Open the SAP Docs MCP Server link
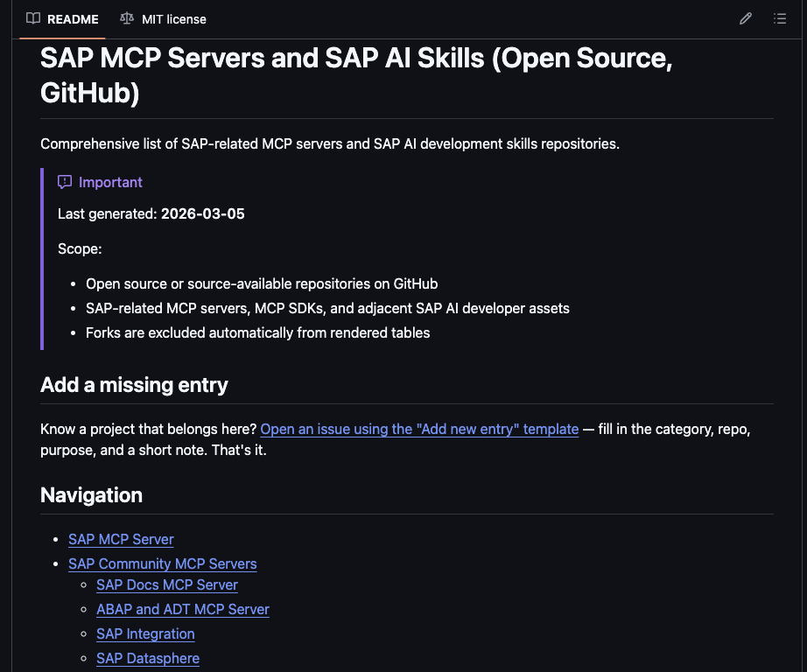Screen dimensions: 807x672 (x=166, y=584)
